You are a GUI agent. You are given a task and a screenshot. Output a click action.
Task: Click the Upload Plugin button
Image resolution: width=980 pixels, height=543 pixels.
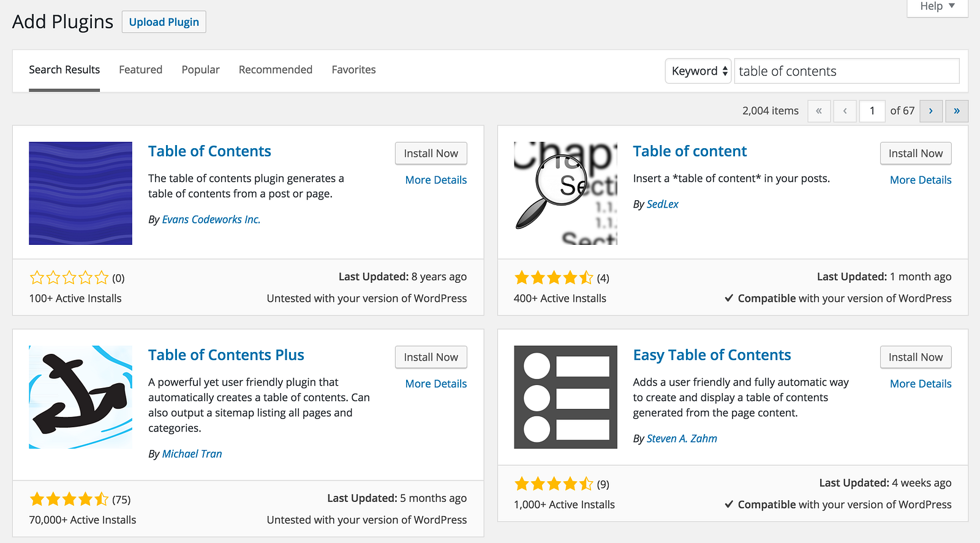click(x=164, y=22)
